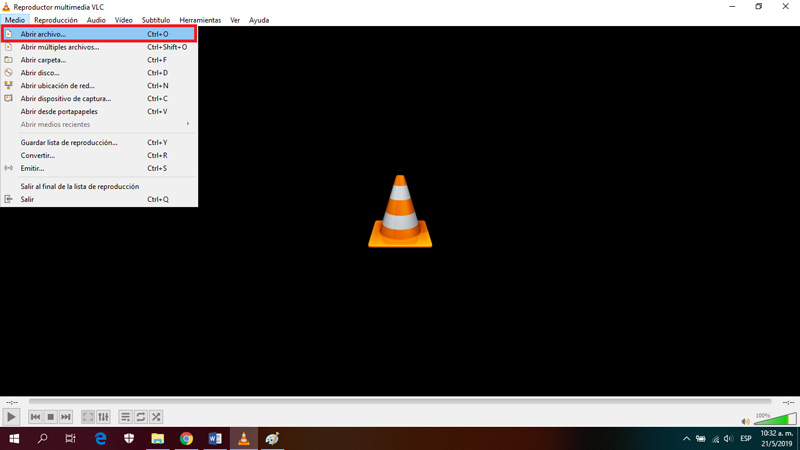Select Emitir... menu entry
The width and height of the screenshot is (800, 450).
click(x=98, y=168)
